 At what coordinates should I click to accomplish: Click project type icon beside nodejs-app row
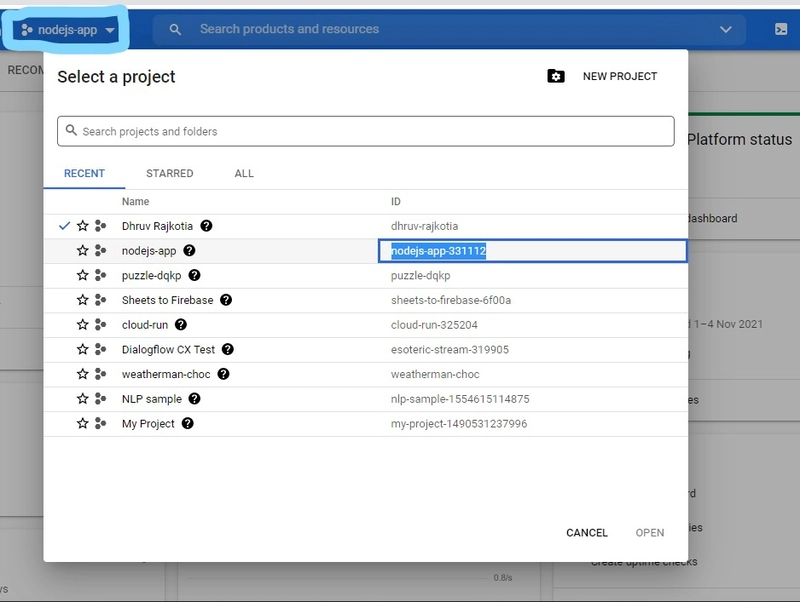(x=101, y=250)
